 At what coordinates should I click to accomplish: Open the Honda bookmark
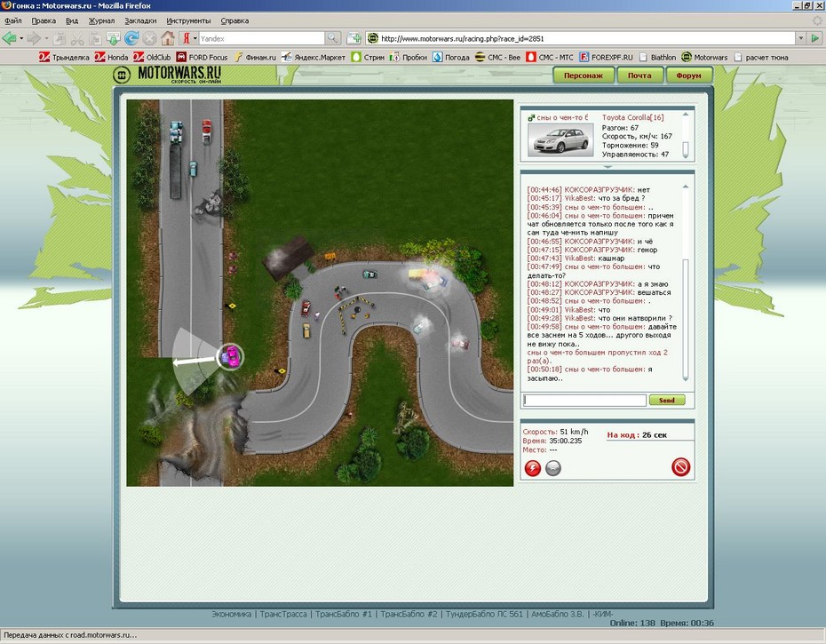click(x=111, y=58)
